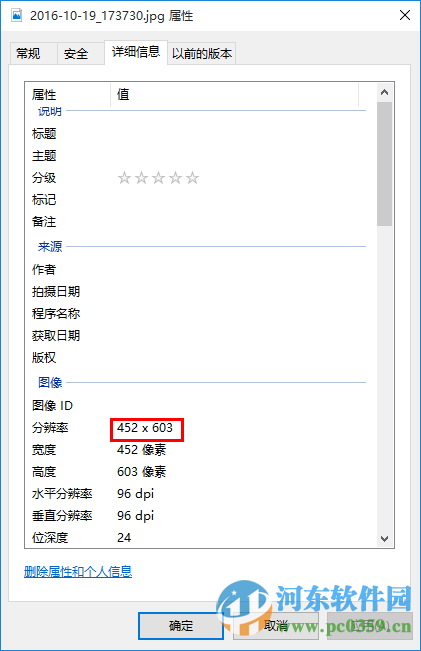Set rating to the third star

coord(158,178)
